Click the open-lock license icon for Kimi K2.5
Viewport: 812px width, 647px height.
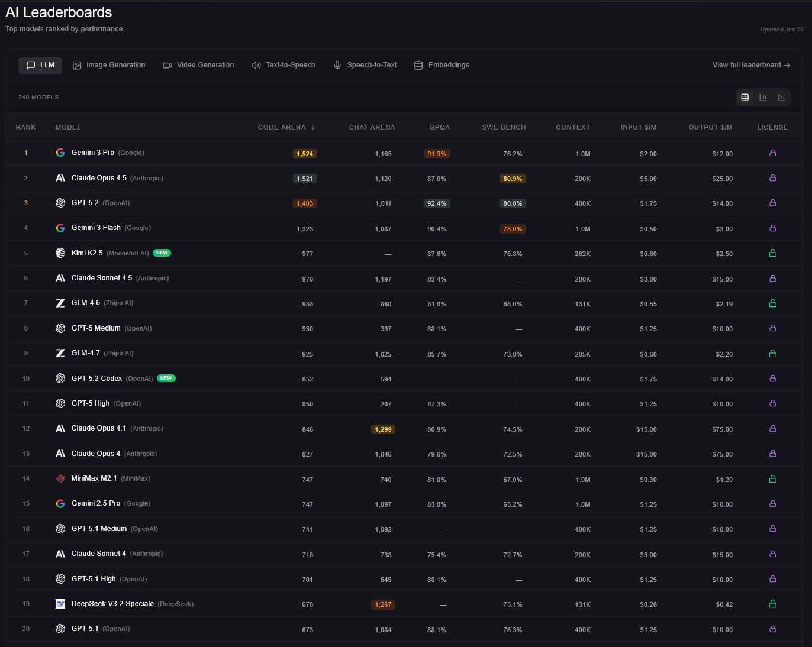pos(772,253)
